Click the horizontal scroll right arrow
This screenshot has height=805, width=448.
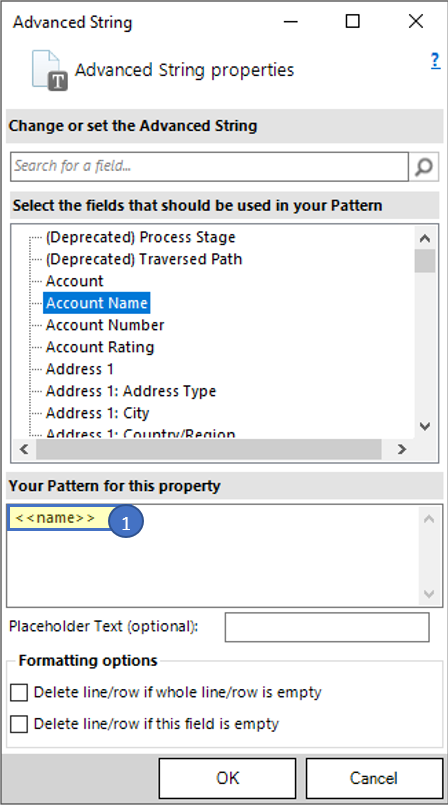(x=402, y=449)
